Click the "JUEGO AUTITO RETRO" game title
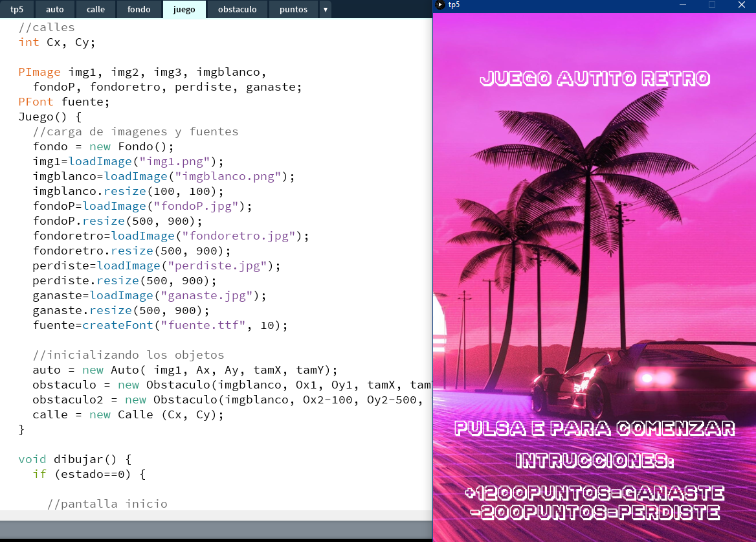 (595, 79)
